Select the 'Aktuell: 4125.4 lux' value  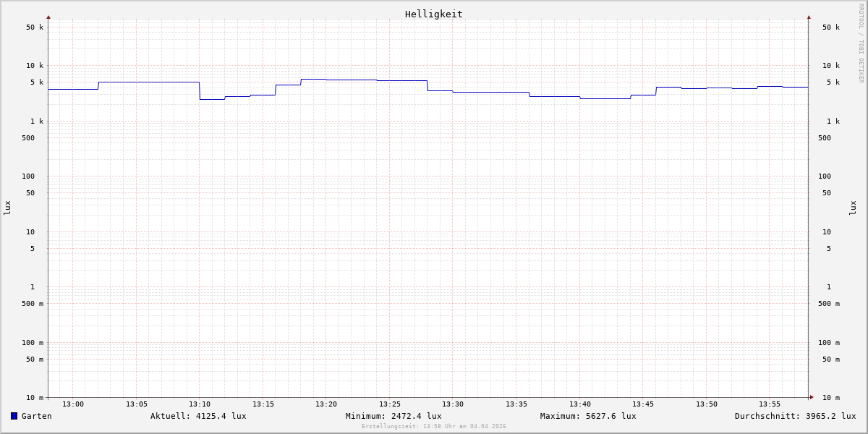point(198,416)
